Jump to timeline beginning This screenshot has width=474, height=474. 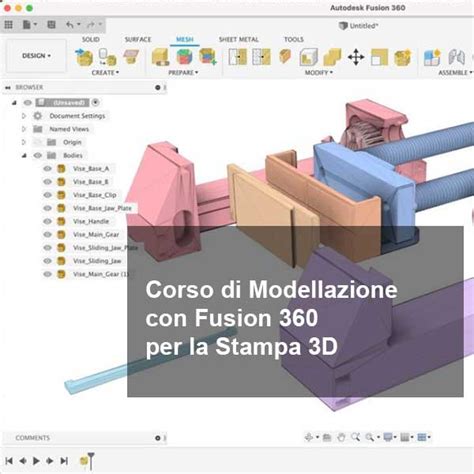9,461
